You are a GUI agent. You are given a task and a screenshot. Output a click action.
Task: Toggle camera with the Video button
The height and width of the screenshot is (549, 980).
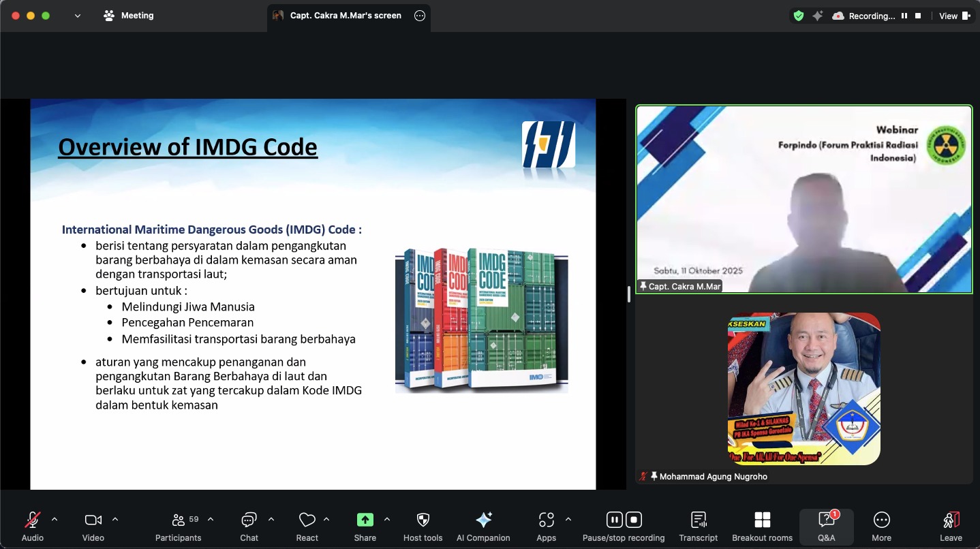tap(93, 520)
